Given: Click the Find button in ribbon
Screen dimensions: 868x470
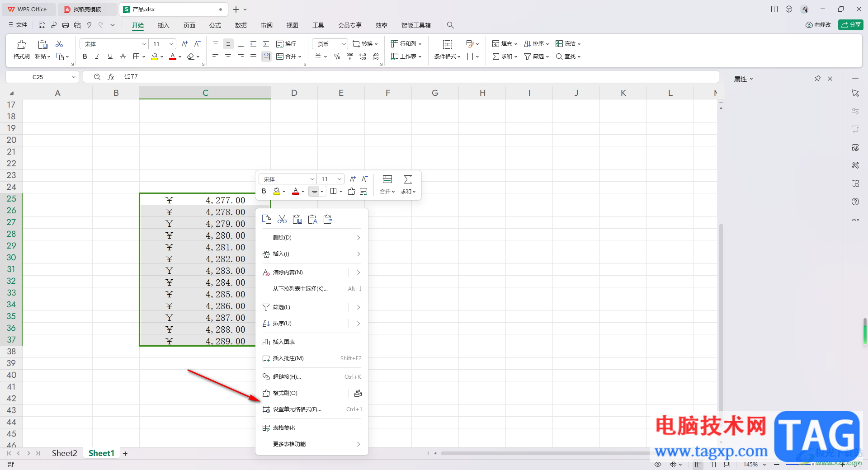Looking at the screenshot, I should click(x=568, y=56).
